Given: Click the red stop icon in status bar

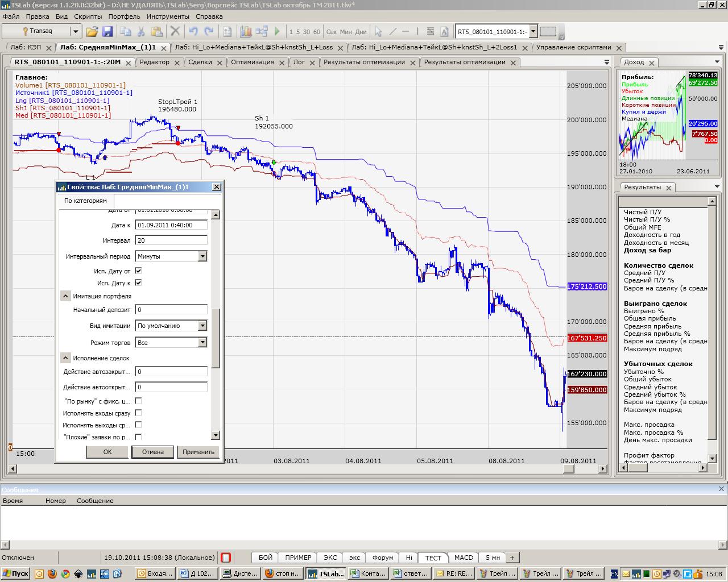Looking at the screenshot, I should tap(226, 558).
